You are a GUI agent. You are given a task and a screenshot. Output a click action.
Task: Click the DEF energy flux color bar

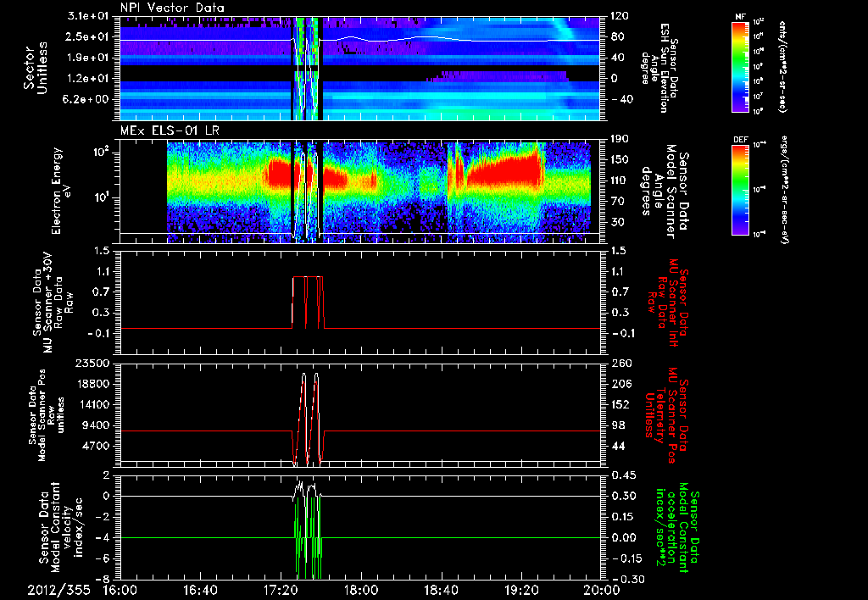click(740, 190)
